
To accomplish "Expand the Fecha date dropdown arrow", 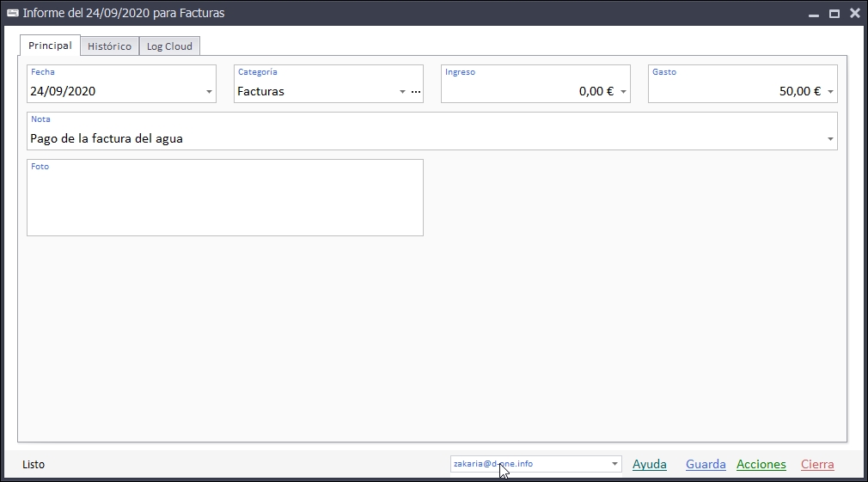I will tap(209, 92).
